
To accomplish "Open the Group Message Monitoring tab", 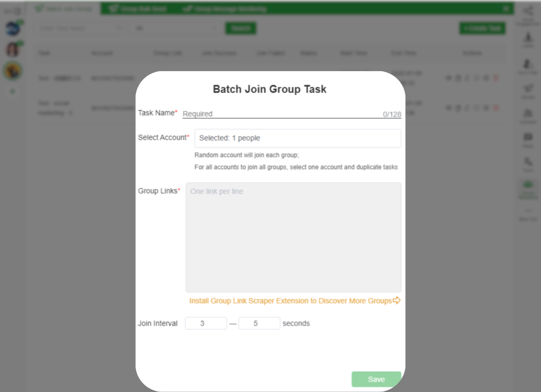I will 224,9.
